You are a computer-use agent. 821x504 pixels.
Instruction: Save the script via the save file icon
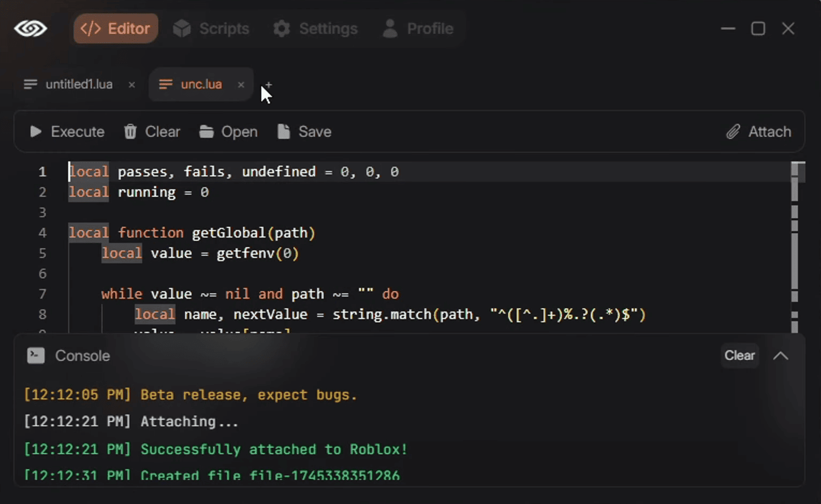(x=282, y=131)
